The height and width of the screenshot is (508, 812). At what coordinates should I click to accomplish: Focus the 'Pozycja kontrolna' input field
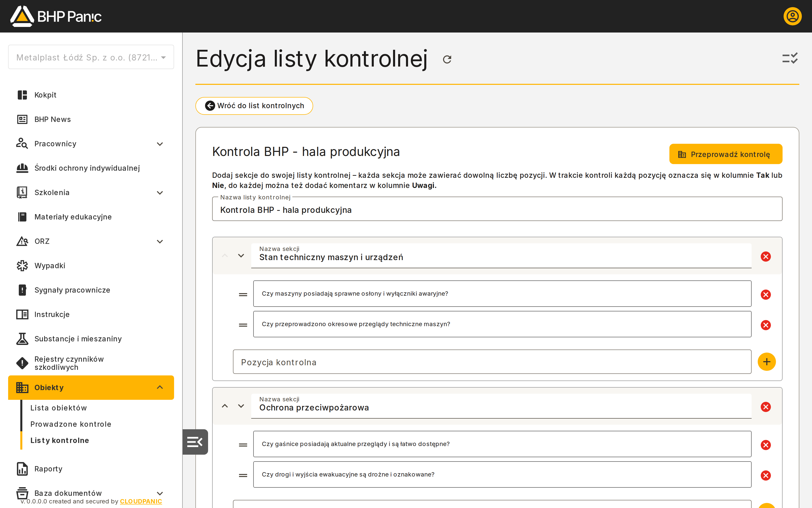[x=492, y=362]
